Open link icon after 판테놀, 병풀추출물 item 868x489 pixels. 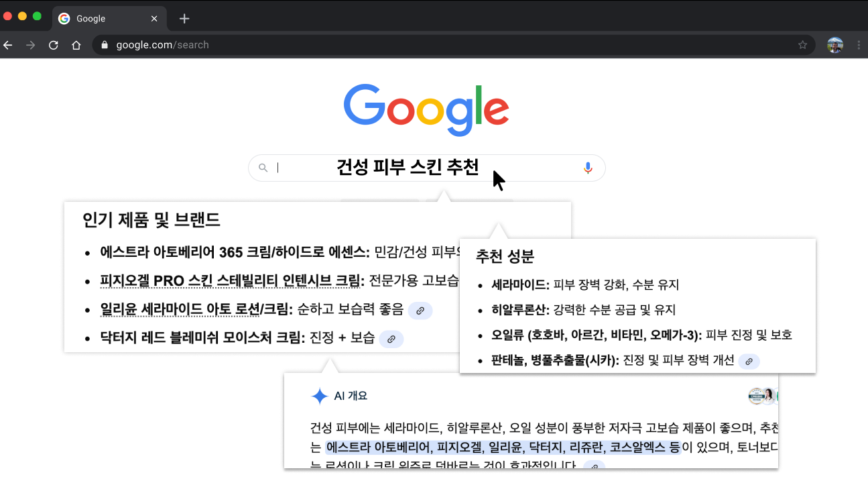[749, 361]
